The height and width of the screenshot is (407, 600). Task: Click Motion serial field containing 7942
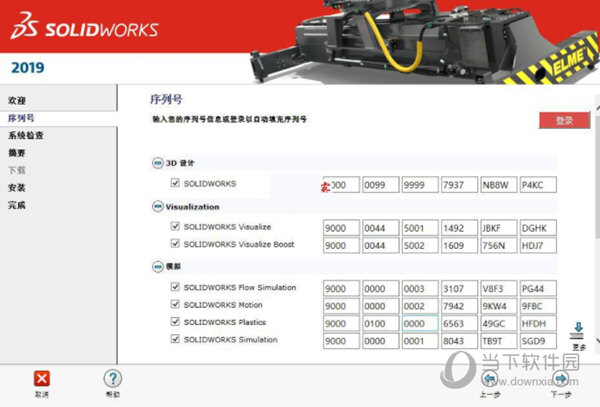coord(460,306)
